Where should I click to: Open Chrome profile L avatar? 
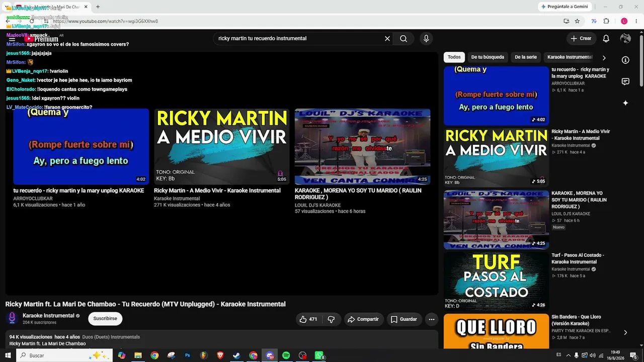(624, 21)
